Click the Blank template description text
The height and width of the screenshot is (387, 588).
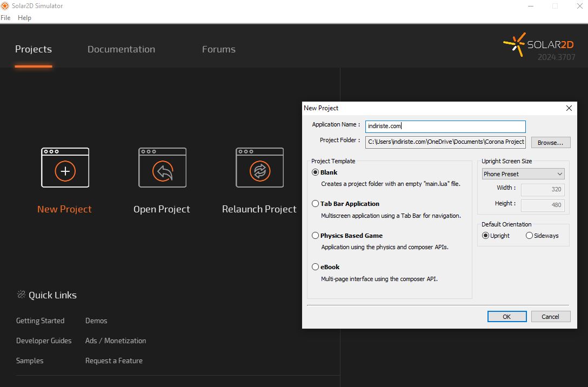tap(391, 184)
